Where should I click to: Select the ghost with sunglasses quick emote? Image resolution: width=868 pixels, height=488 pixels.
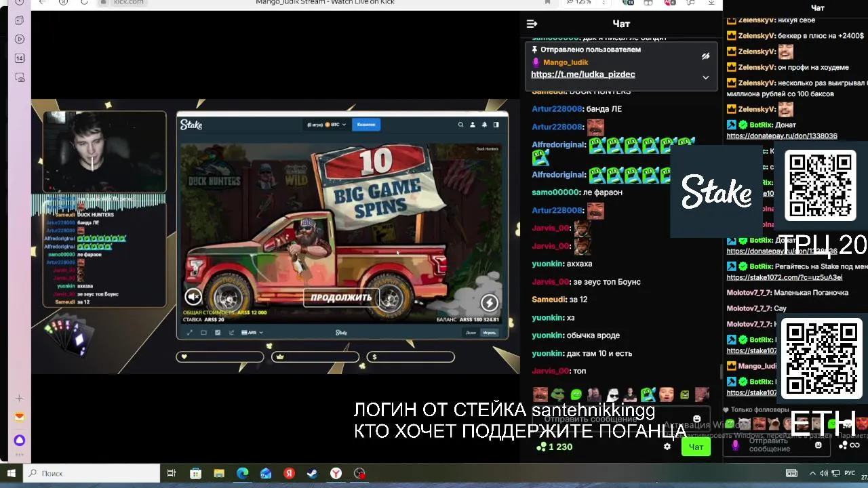(x=613, y=394)
